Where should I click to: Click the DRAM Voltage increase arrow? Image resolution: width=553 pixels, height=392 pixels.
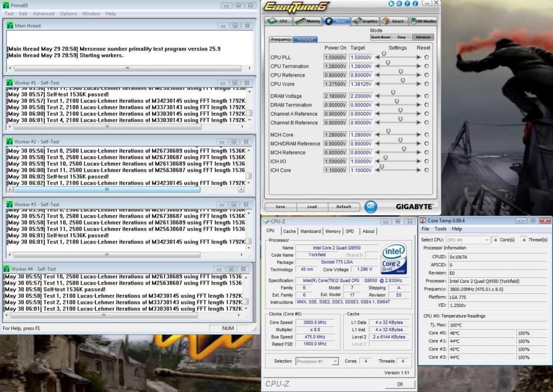click(419, 96)
